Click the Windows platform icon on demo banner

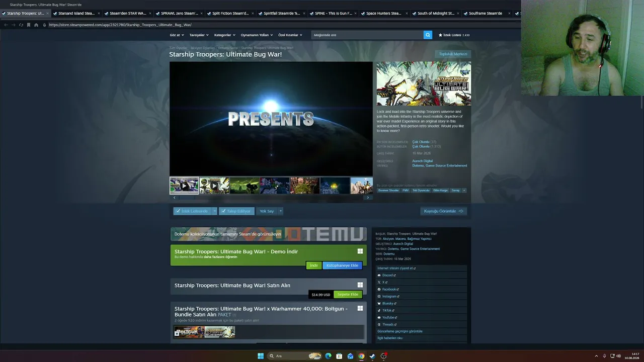tap(360, 251)
